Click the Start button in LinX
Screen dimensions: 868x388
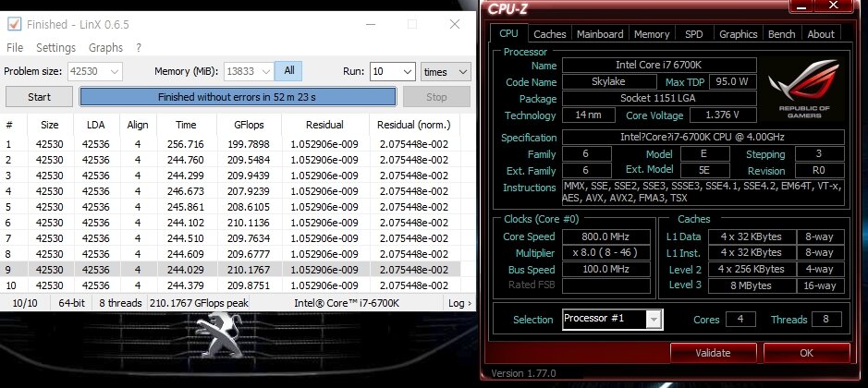click(x=39, y=97)
